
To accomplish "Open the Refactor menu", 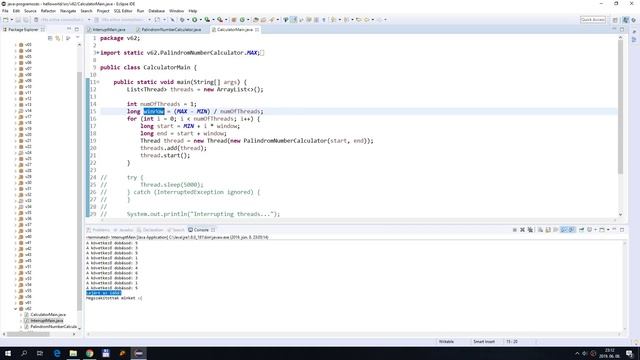I will [x=48, y=11].
